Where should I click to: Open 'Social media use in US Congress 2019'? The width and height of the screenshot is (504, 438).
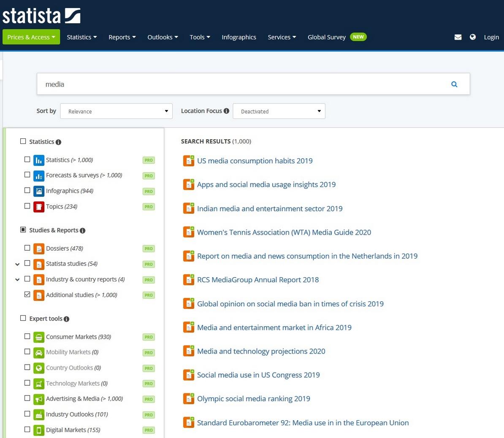(258, 375)
